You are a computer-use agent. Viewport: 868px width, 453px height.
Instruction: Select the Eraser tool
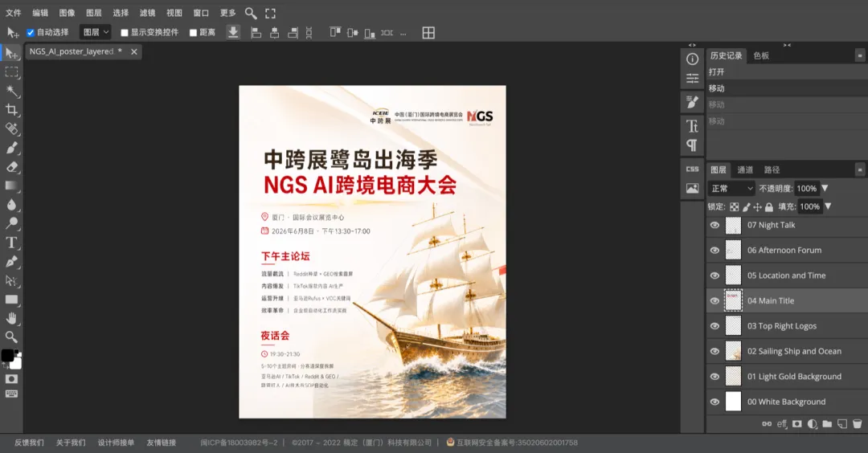[11, 166]
